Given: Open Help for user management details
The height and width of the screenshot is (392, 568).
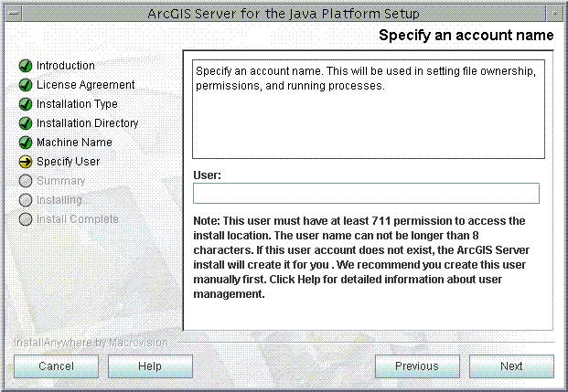Looking at the screenshot, I should tap(150, 366).
